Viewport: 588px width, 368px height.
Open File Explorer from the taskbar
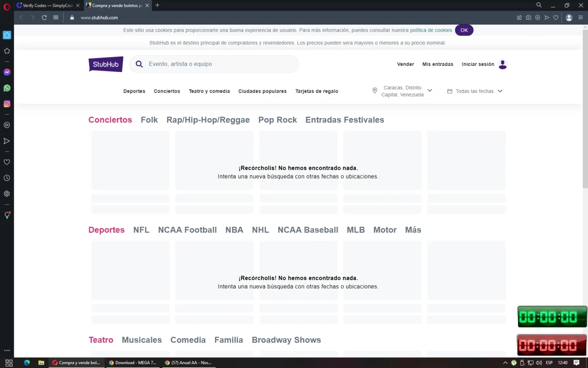tap(41, 363)
